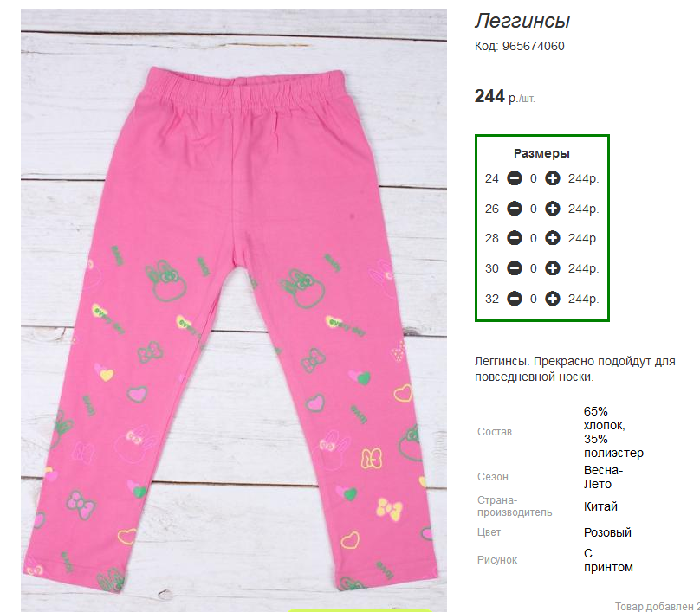Image resolution: width=700 pixels, height=612 pixels.
Task: Click the 244 р./шт. price
Action: (504, 96)
